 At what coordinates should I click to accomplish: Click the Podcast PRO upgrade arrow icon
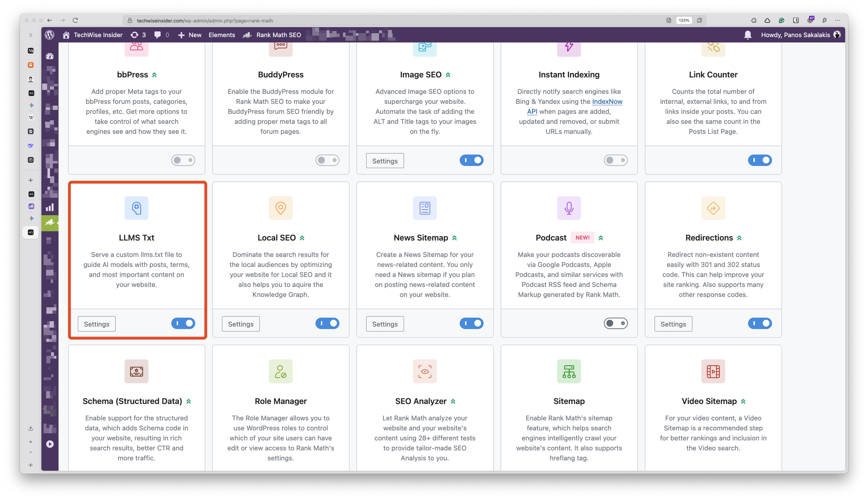tap(601, 238)
